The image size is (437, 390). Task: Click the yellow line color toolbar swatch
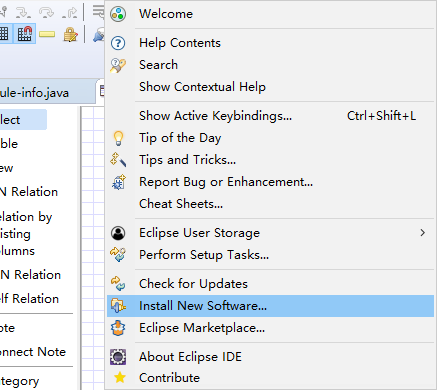[x=47, y=34]
